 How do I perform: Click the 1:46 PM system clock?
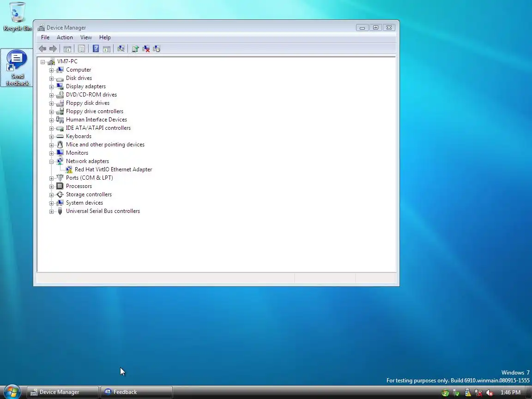point(510,393)
